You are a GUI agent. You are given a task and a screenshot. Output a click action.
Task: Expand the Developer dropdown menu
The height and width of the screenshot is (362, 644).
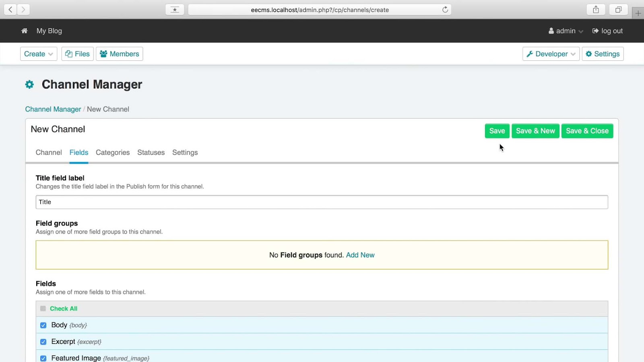click(x=551, y=54)
